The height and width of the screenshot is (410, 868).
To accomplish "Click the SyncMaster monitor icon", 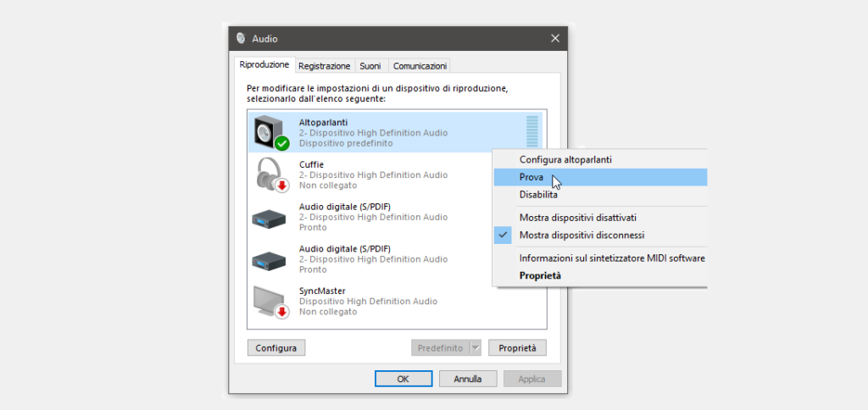I will [x=272, y=302].
